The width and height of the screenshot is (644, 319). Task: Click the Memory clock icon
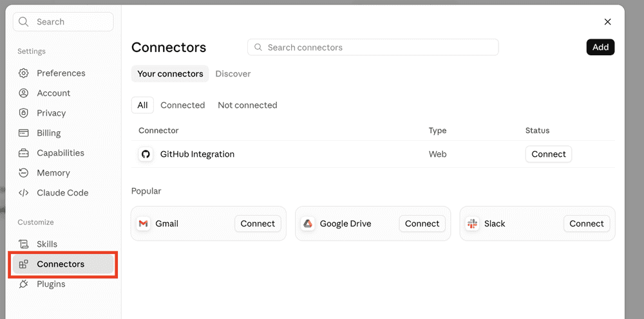click(x=24, y=172)
